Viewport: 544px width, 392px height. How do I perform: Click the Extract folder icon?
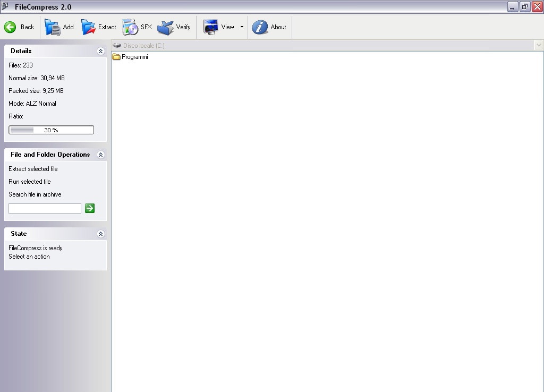(x=88, y=27)
